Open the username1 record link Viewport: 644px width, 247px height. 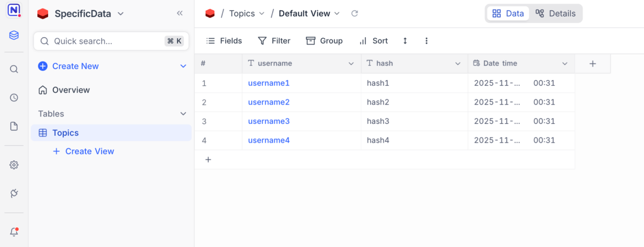(269, 83)
